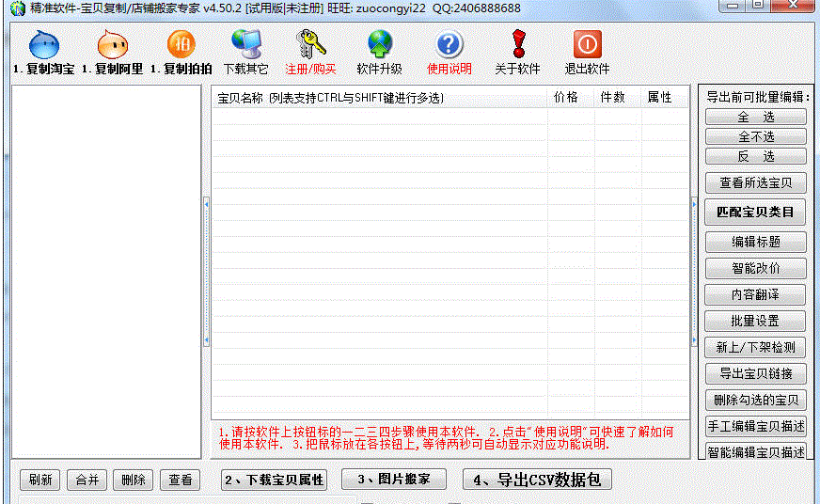Click 删除勾选的宝贝 button

[x=756, y=401]
